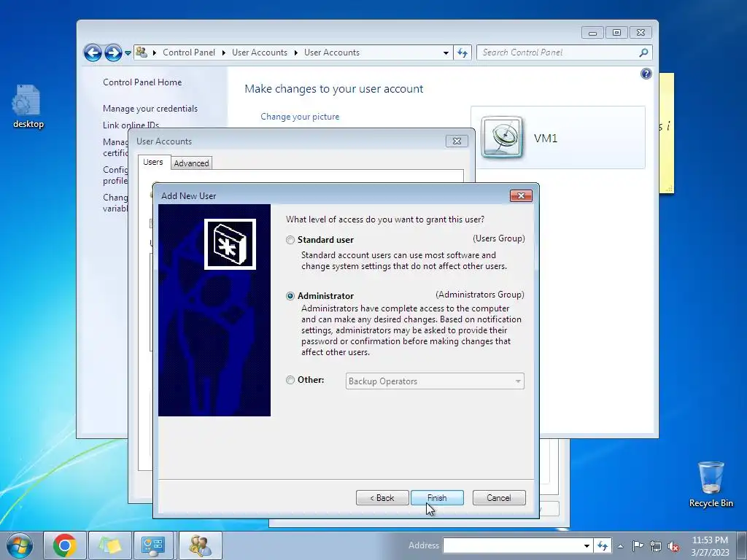Open the User Accounts keys taskbar icon
Screen dimensions: 747x560
pyautogui.click(x=200, y=545)
